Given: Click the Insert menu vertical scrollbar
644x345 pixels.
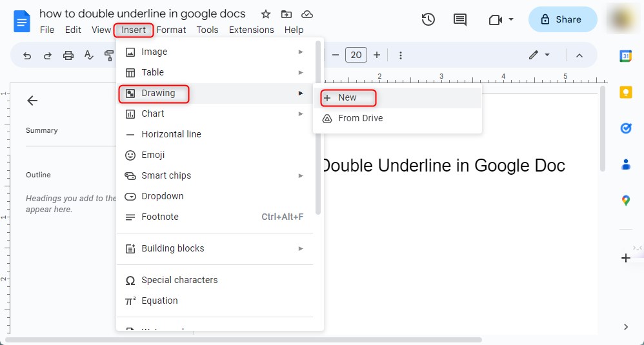Looking at the screenshot, I should coord(318,128).
